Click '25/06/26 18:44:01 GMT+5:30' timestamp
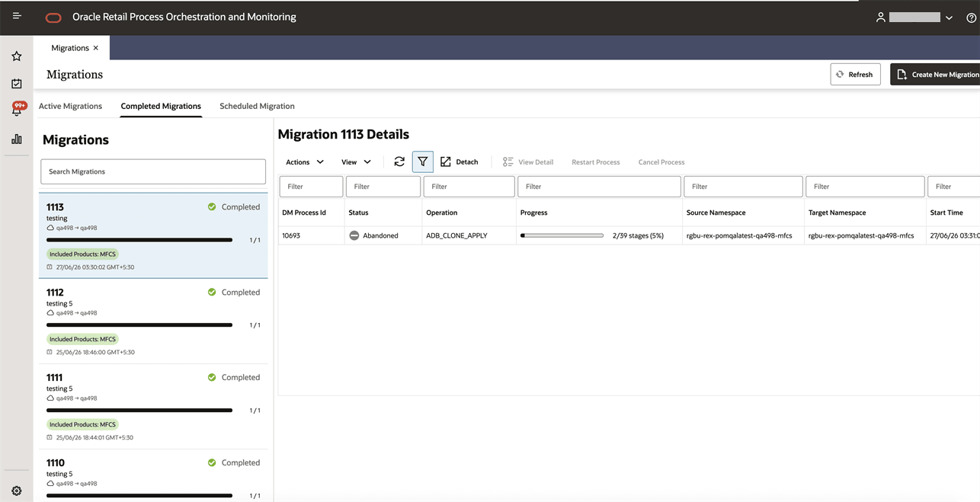Viewport: 980px width, 502px height. [x=95, y=438]
